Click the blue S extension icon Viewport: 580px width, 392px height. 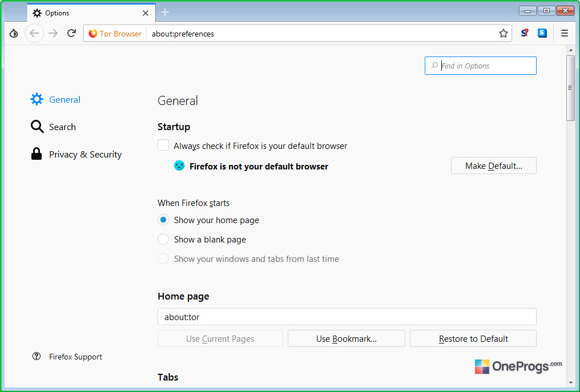point(542,33)
